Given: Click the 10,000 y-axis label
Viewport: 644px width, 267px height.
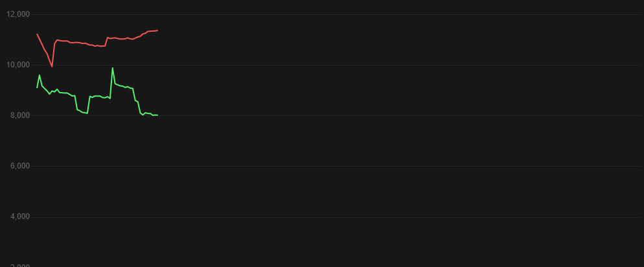Looking at the screenshot, I should point(18,65).
